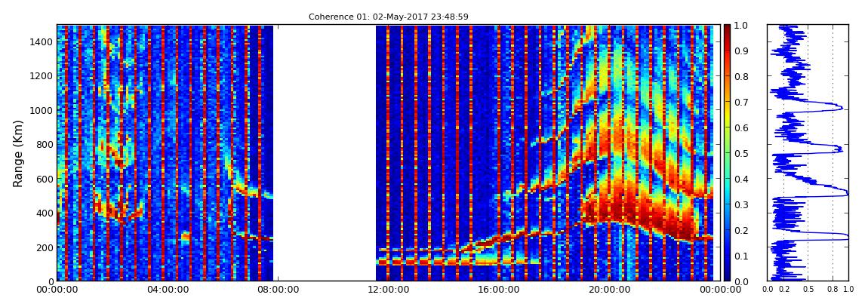This screenshot has width=868, height=307.
Task: Click the colorbar label 0.4
Action: point(742,180)
